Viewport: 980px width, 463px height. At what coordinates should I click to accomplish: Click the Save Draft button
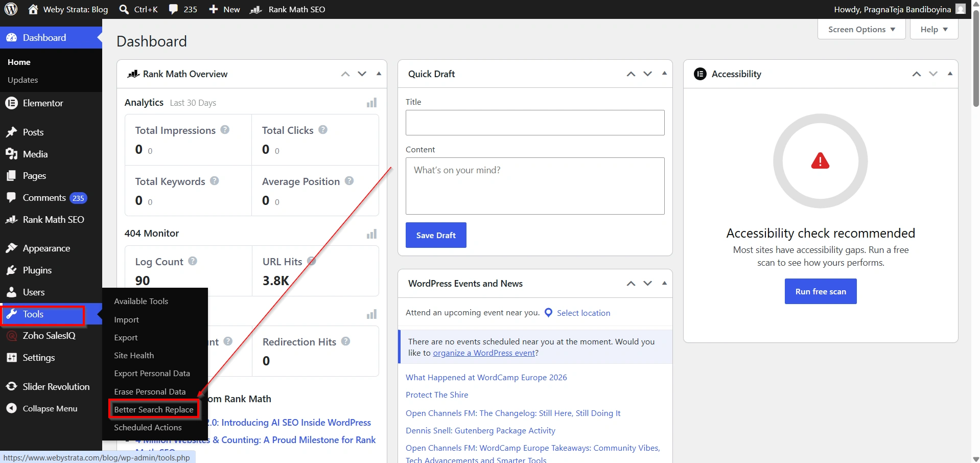[x=436, y=235]
